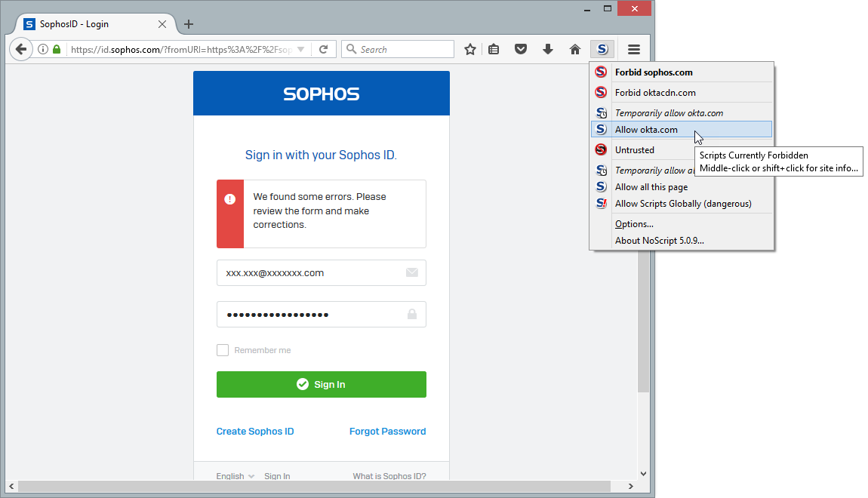
Task: Click the Sophos logo in the header
Action: coord(322,94)
